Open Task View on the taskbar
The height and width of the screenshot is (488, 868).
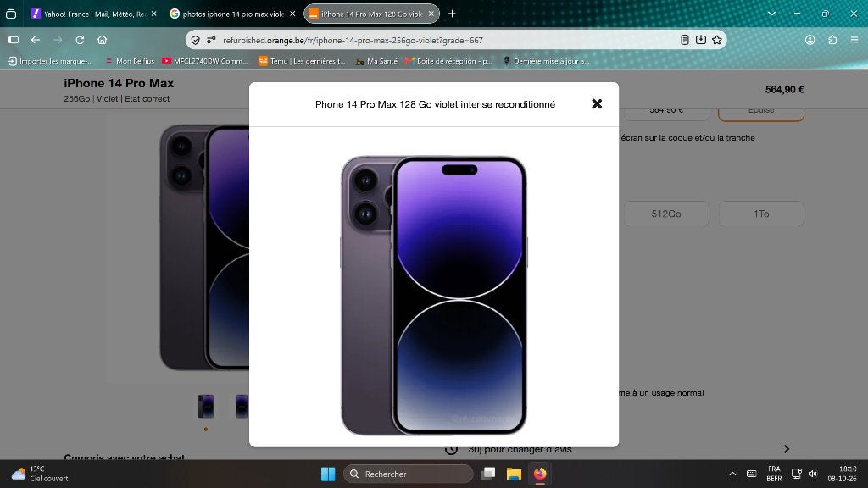[x=487, y=474]
